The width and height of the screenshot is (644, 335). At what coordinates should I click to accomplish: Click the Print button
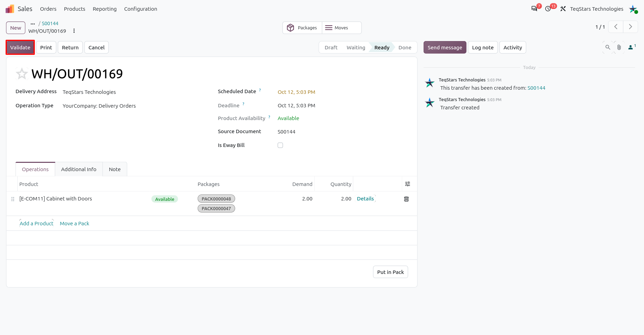tap(46, 47)
